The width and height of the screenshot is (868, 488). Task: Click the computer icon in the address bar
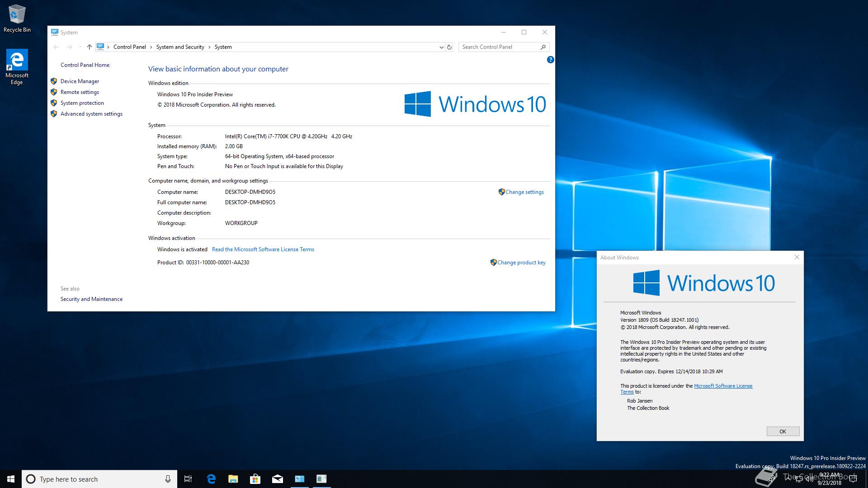click(x=100, y=47)
